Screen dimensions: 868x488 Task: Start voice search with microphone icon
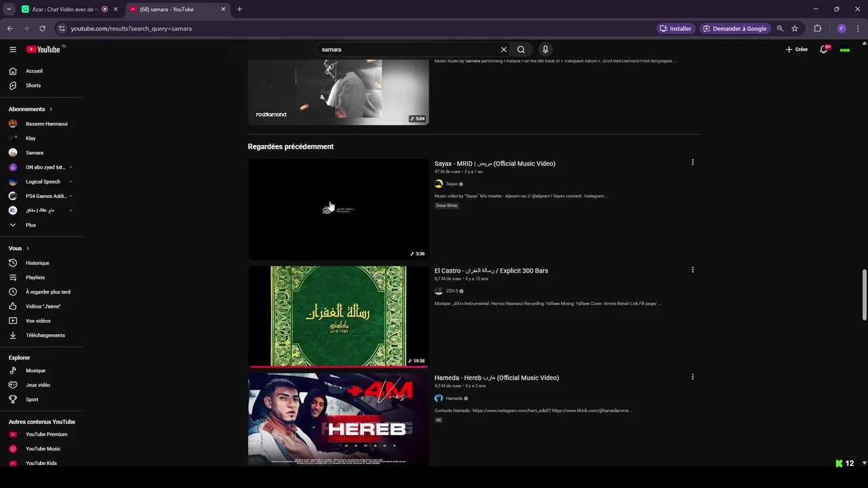[x=545, y=49]
